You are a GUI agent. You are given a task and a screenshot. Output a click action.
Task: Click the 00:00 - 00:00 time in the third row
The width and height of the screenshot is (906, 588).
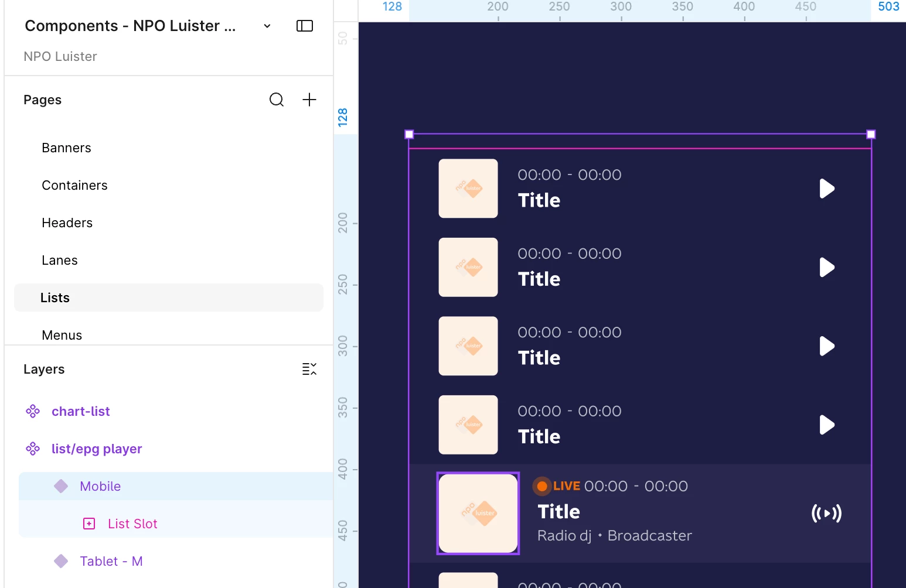click(570, 332)
